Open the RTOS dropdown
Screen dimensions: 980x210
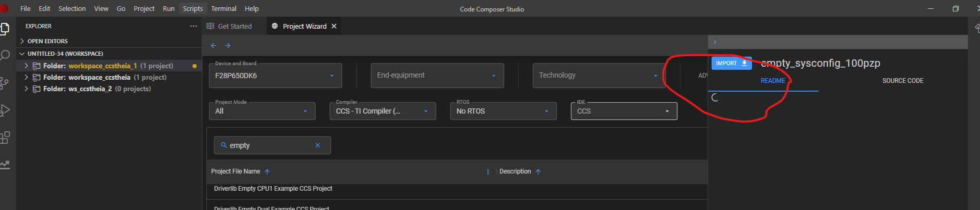point(503,111)
